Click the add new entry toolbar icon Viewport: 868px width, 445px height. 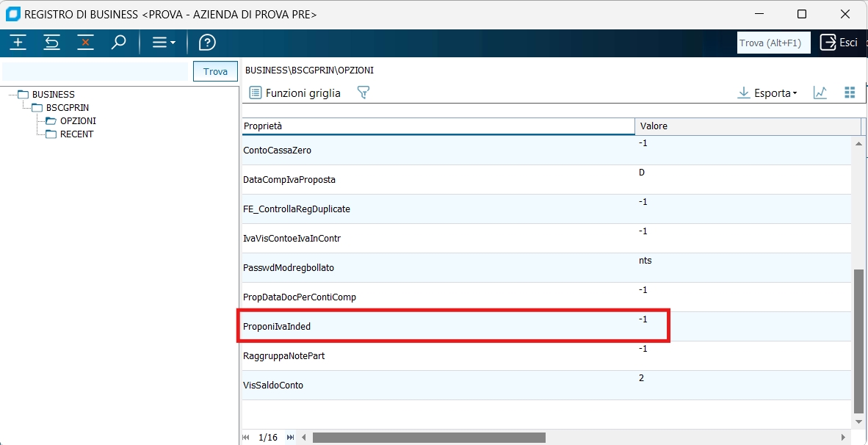pyautogui.click(x=18, y=43)
